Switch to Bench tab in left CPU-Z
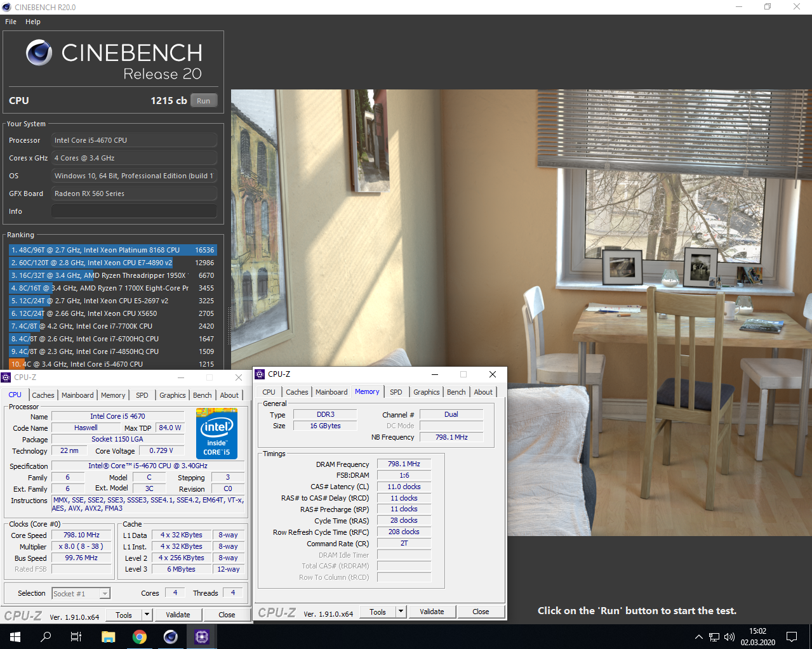Image resolution: width=812 pixels, height=649 pixels. point(203,395)
